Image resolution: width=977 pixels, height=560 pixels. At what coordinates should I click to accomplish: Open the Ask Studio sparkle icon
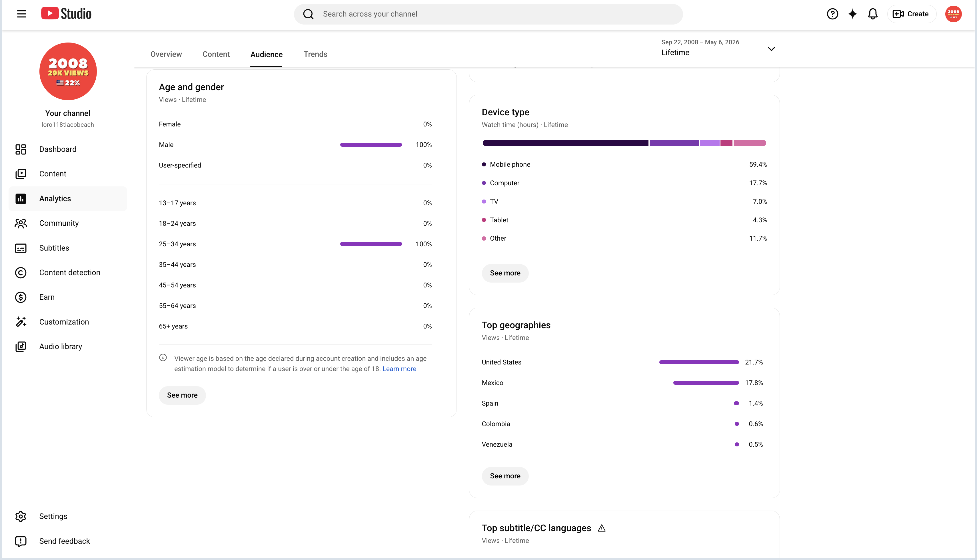[853, 14]
